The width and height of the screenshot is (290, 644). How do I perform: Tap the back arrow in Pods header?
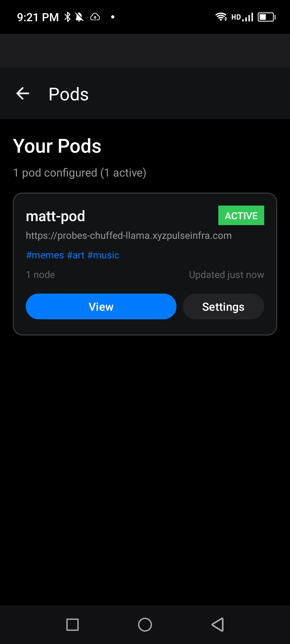23,94
